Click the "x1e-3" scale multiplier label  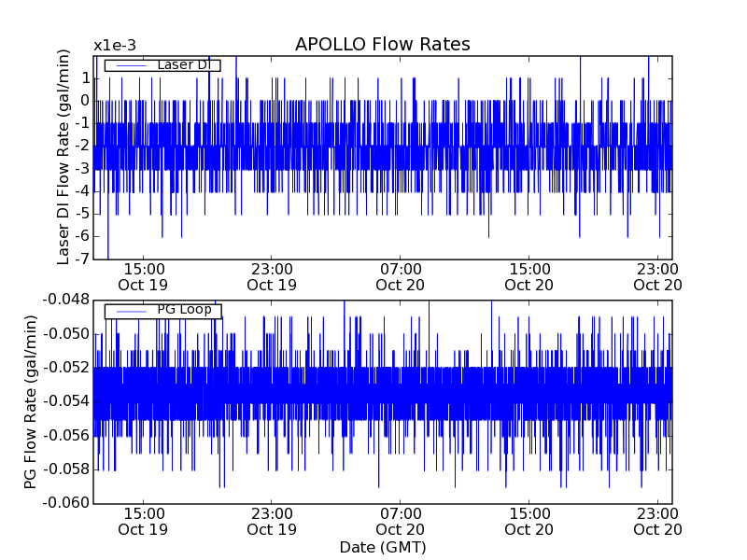[115, 46]
